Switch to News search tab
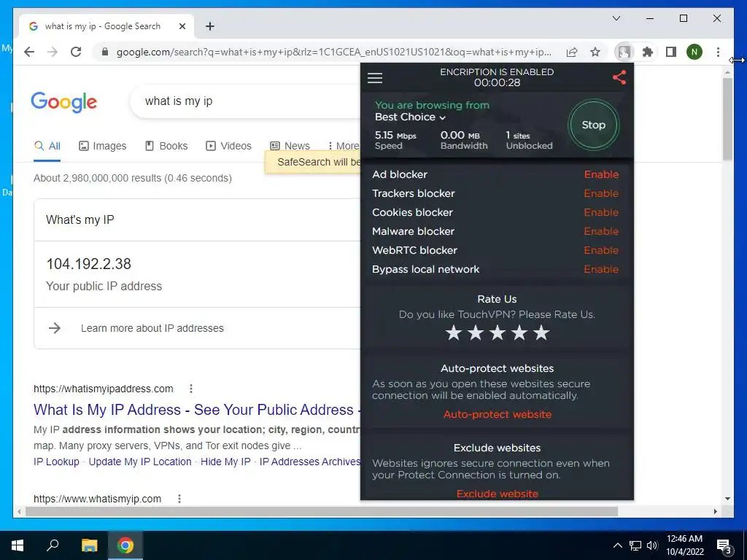This screenshot has height=560, width=747. [x=290, y=146]
